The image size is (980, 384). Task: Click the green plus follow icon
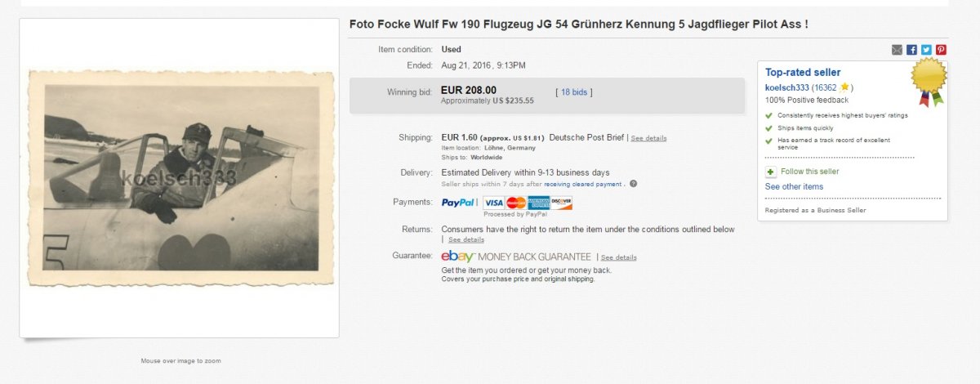770,172
